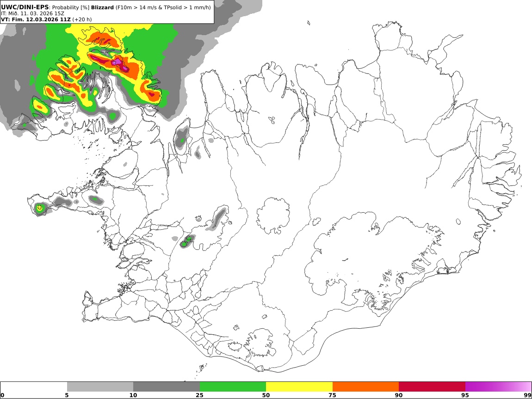Image resolution: width=532 pixels, height=399 pixels.
Task: Click the light gray 5-10% legend swatch
Action: pyautogui.click(x=100, y=387)
